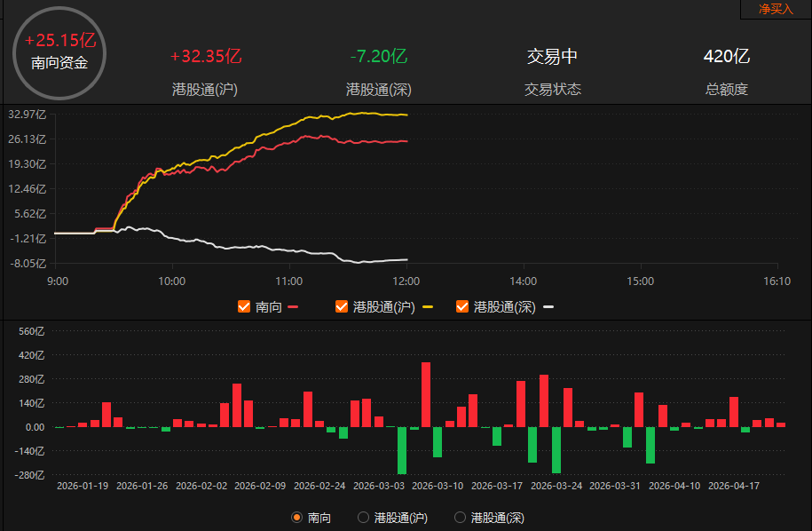This screenshot has width=812, height=531.
Task: Uncheck the 南向 line checkbox
Action: click(x=244, y=306)
